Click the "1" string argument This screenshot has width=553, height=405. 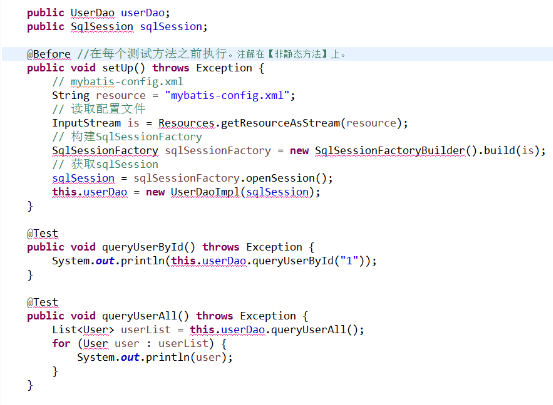349,261
